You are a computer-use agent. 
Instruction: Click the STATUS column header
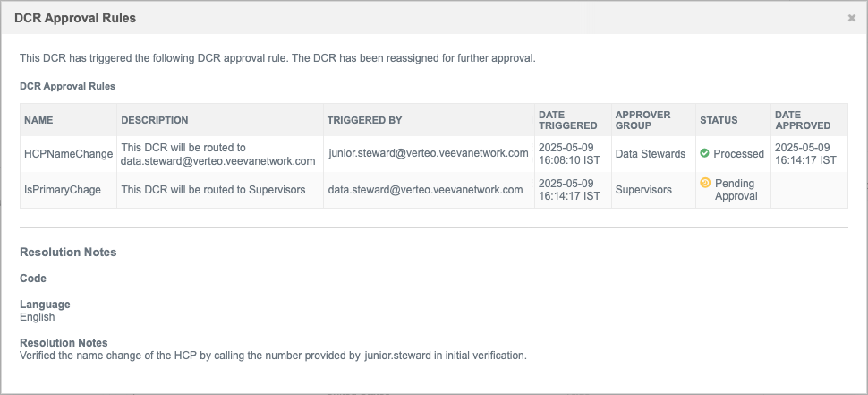pos(719,120)
